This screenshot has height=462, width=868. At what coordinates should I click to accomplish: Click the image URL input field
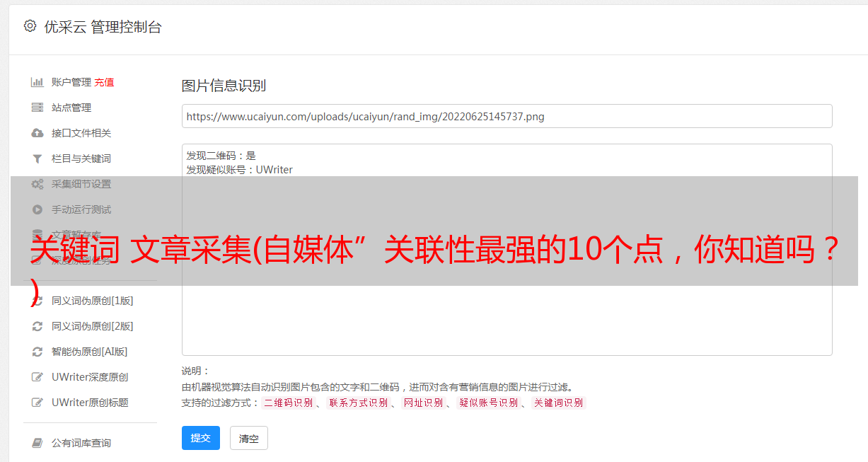coord(507,116)
